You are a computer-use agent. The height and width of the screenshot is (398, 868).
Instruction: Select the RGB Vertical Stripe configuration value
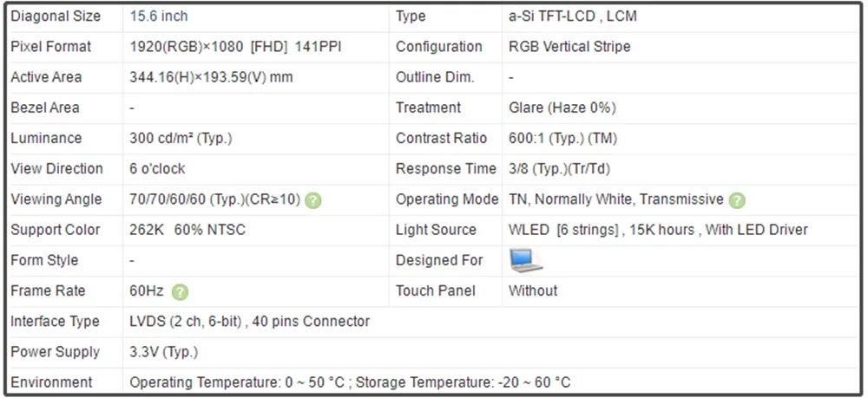tap(569, 47)
